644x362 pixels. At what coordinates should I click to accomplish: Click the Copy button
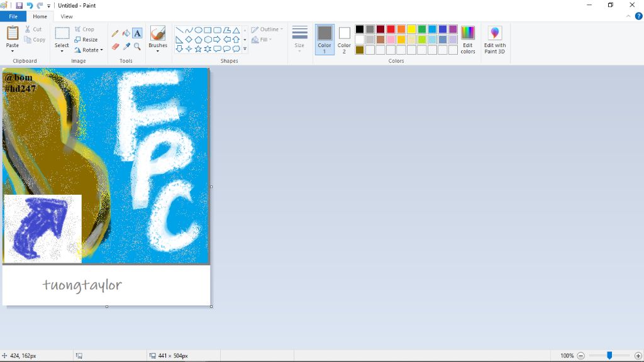pos(35,40)
